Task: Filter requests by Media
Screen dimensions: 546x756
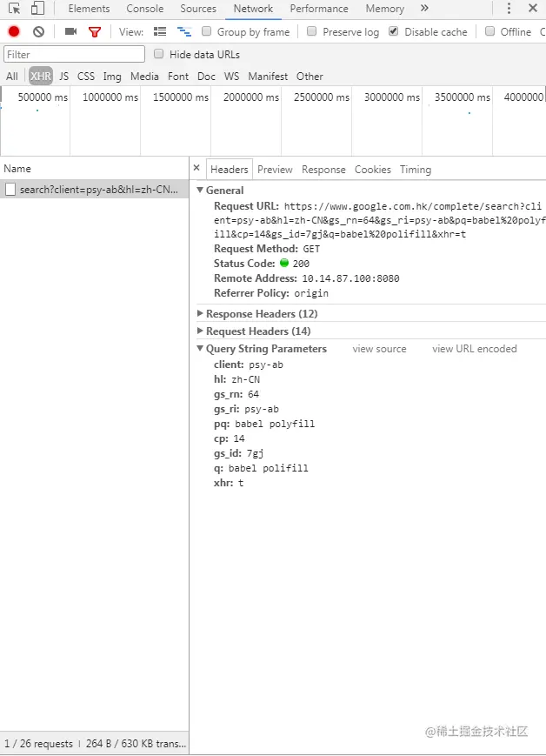Action: pyautogui.click(x=144, y=77)
